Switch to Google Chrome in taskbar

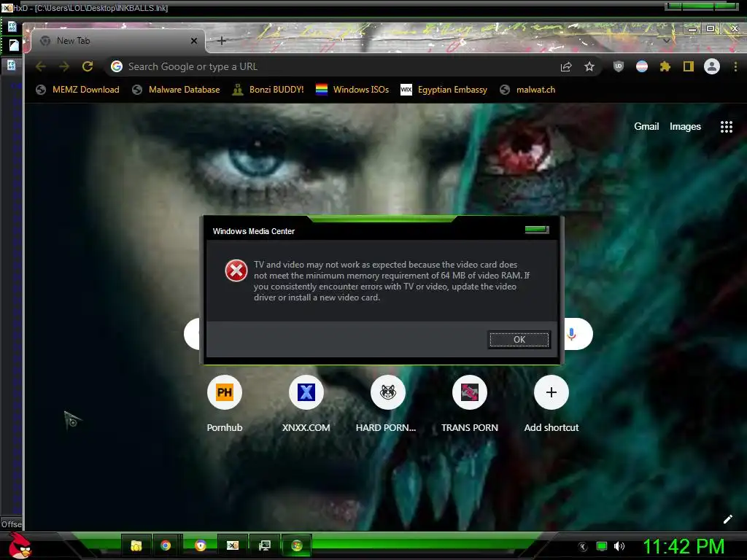point(166,545)
